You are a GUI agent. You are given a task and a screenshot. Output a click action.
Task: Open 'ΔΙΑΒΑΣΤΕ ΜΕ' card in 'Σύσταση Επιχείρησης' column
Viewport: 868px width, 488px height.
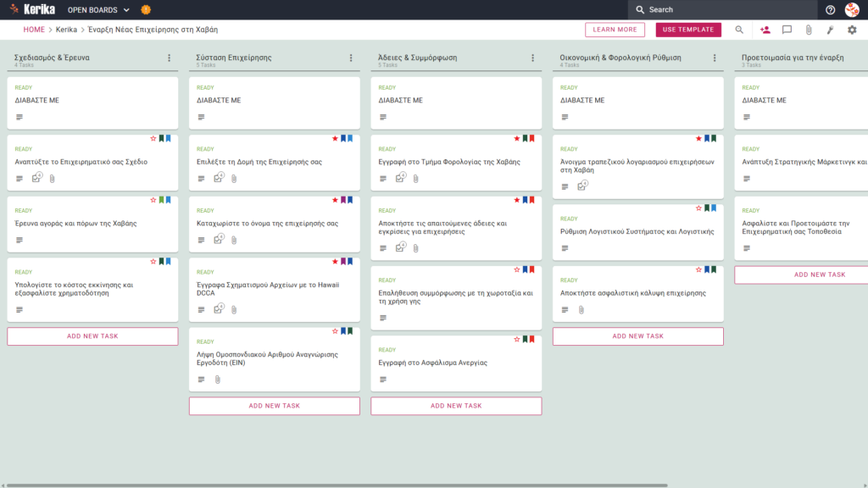pos(275,103)
